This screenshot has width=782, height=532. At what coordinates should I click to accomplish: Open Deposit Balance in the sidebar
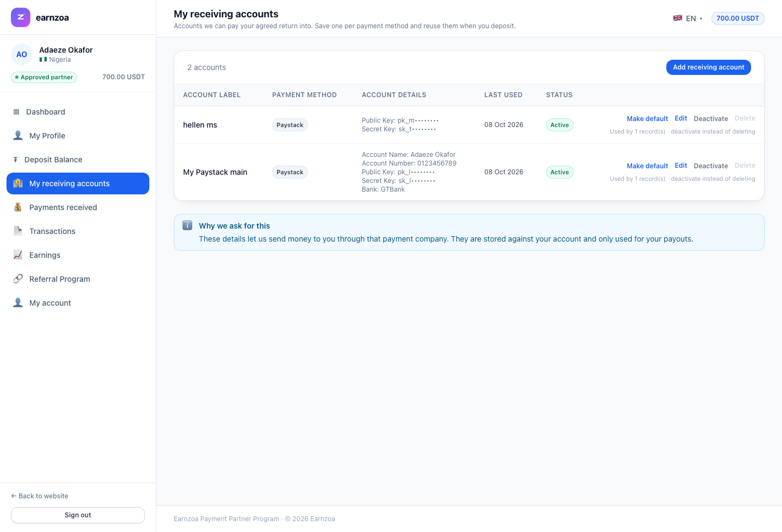78,160
